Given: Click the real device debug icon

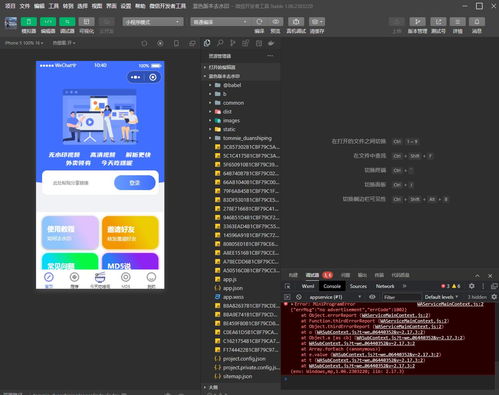Looking at the screenshot, I should 296,22.
